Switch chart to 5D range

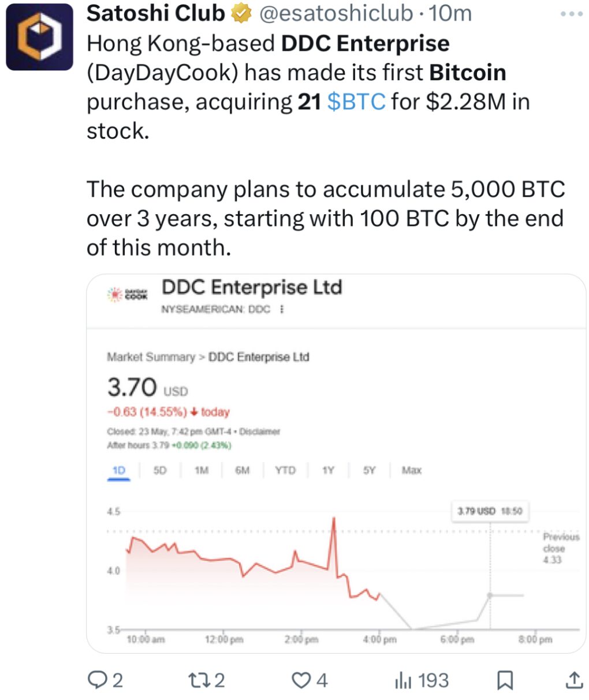click(160, 470)
